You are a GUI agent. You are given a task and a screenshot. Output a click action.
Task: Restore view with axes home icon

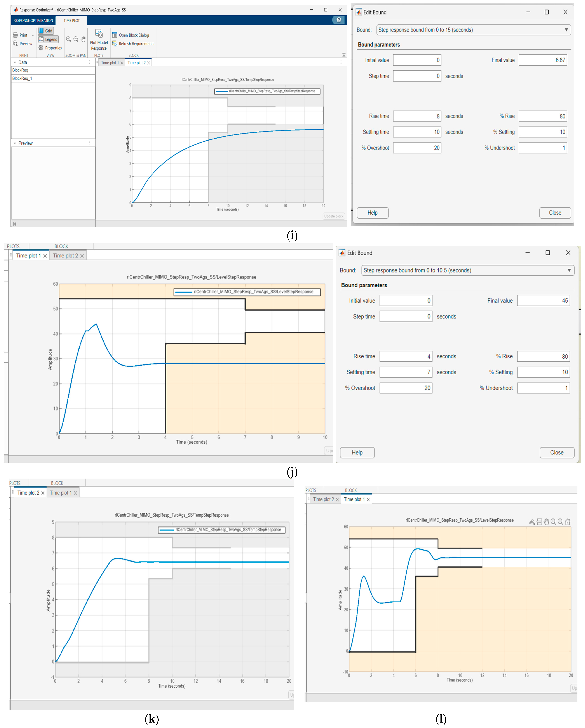click(567, 522)
